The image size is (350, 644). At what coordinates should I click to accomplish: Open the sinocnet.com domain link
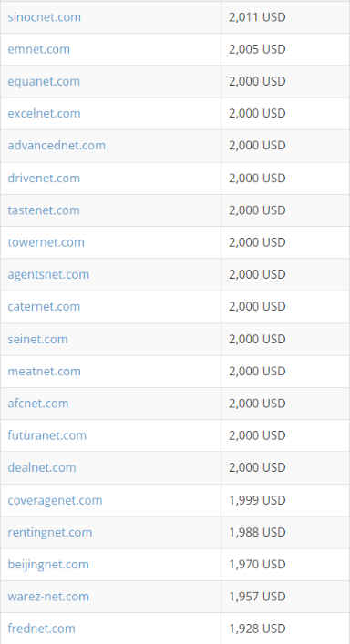[45, 17]
